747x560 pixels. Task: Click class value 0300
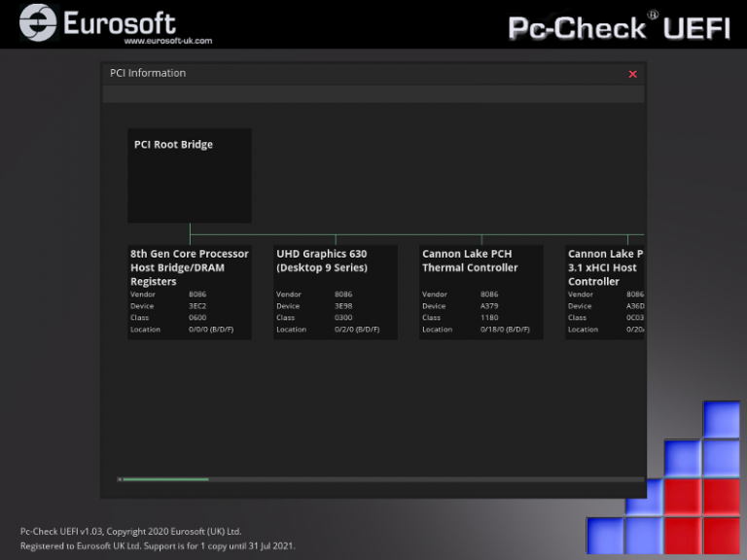click(343, 318)
